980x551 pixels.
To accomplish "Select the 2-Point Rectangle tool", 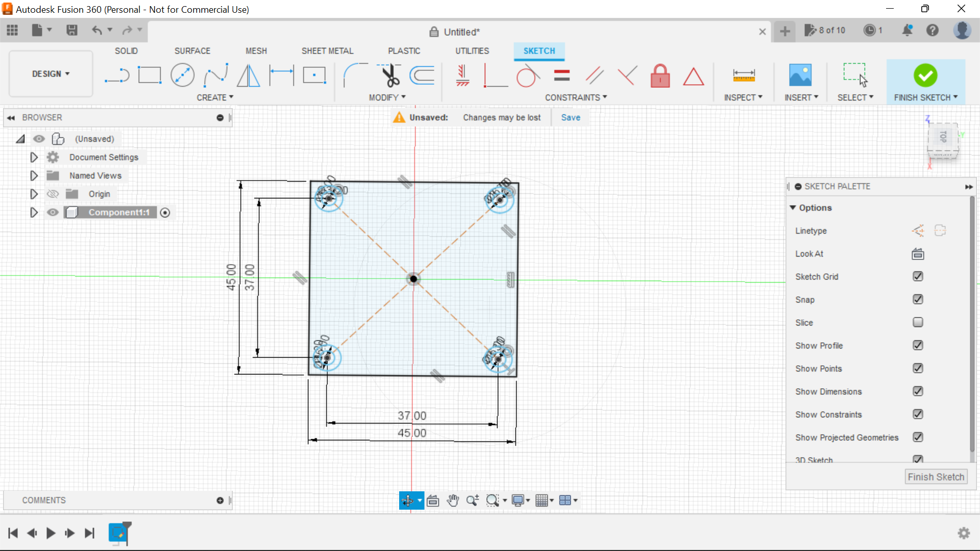I will [x=150, y=76].
